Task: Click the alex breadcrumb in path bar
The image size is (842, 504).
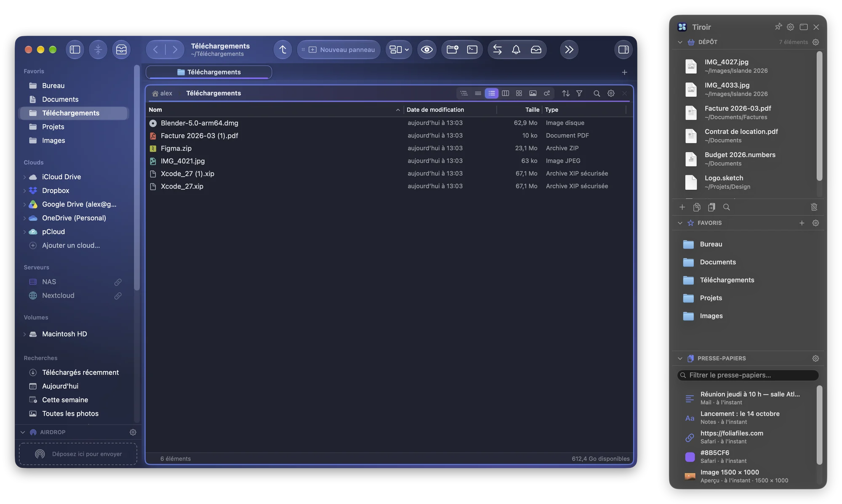Action: (162, 93)
